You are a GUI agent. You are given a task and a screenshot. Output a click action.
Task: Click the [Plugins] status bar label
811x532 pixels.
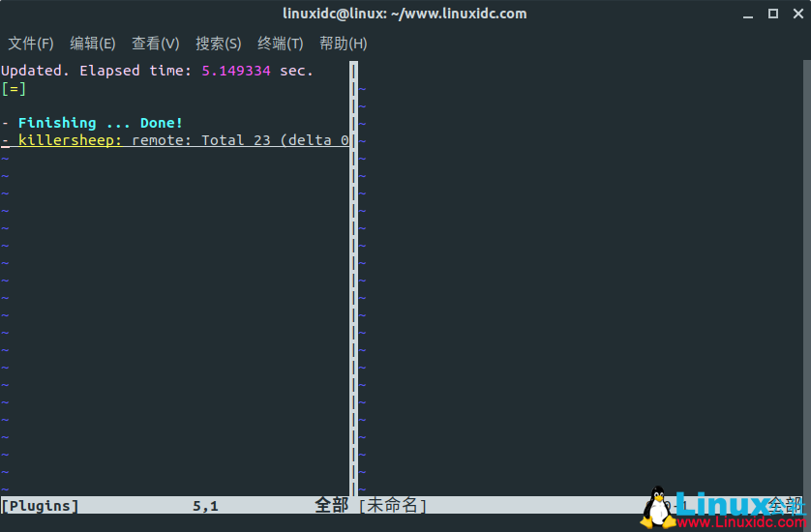pos(40,506)
